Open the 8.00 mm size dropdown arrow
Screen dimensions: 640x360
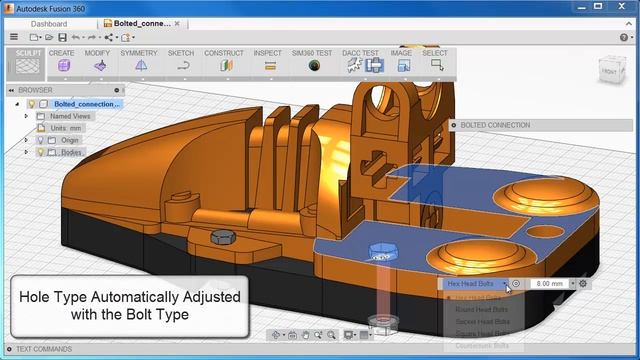[572, 283]
